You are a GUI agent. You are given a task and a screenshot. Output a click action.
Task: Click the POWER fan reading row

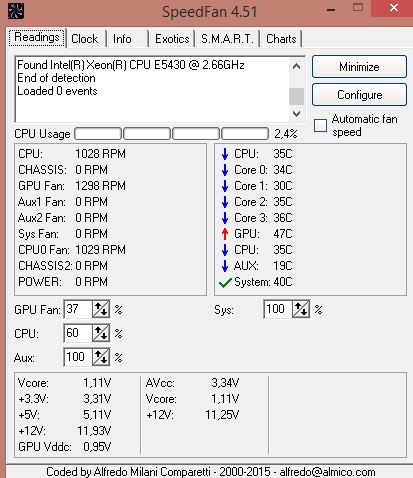coord(63,282)
